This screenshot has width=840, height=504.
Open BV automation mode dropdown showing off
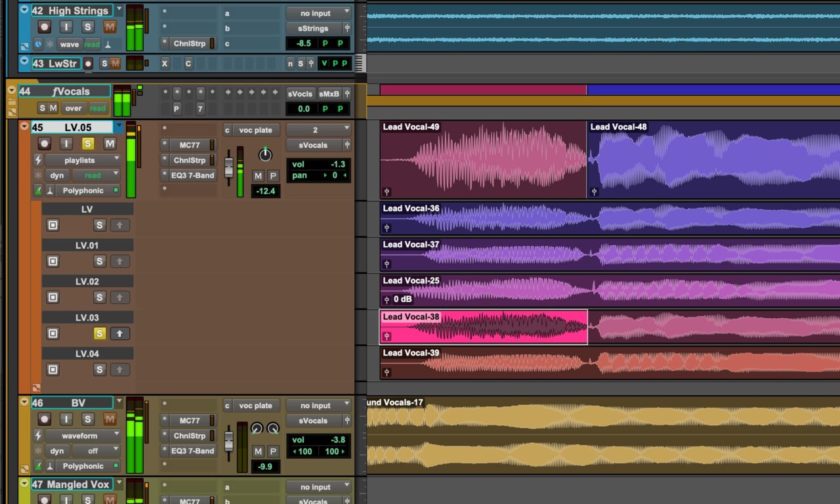click(x=96, y=451)
